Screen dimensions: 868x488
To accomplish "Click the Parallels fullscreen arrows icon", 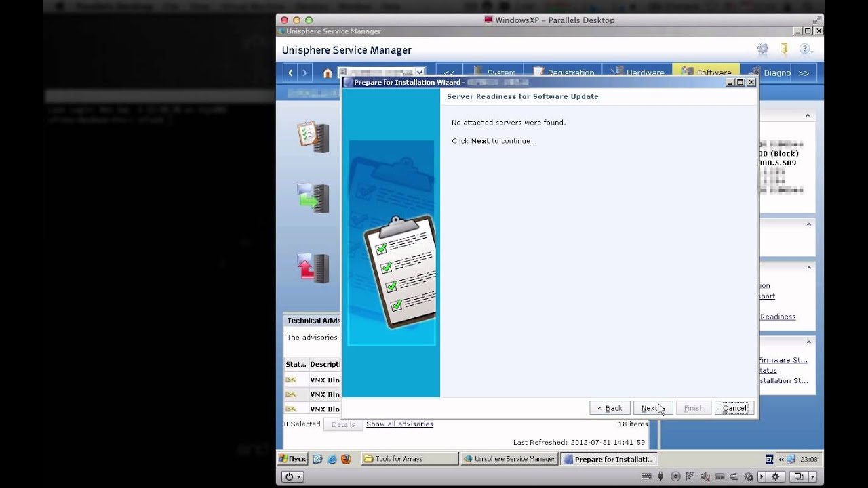I will coord(816,20).
